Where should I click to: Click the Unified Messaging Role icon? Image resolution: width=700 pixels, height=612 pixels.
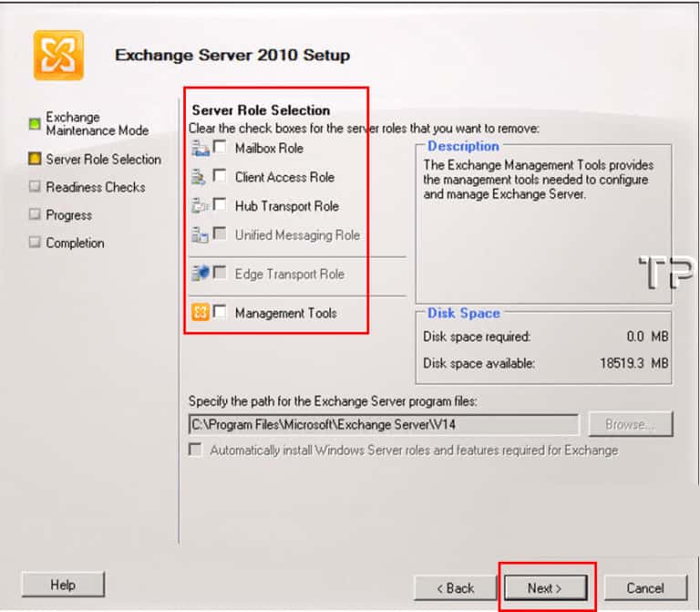point(200,235)
